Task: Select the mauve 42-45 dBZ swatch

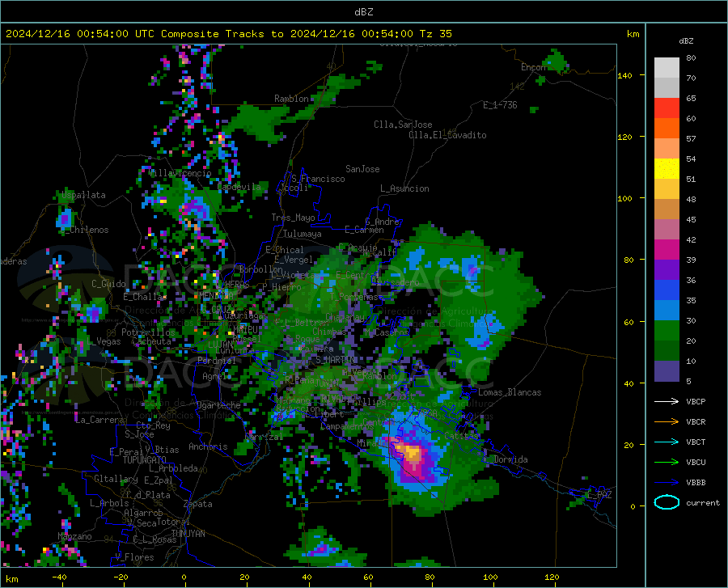Action: (667, 229)
